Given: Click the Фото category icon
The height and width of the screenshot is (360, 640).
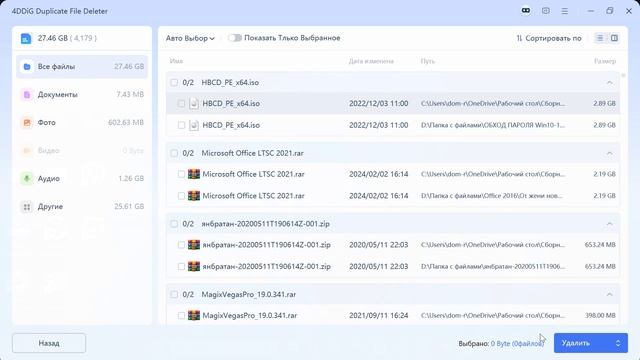Looking at the screenshot, I should (x=27, y=122).
